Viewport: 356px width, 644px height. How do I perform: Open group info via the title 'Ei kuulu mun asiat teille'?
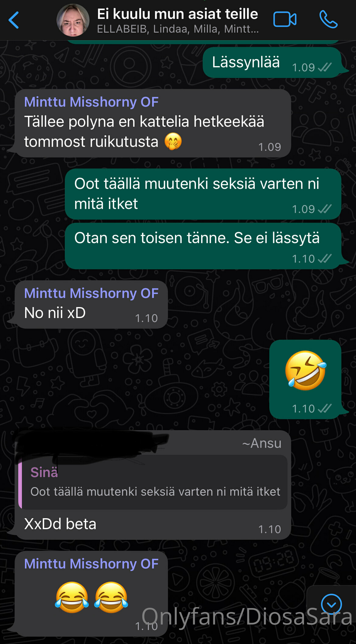(177, 14)
